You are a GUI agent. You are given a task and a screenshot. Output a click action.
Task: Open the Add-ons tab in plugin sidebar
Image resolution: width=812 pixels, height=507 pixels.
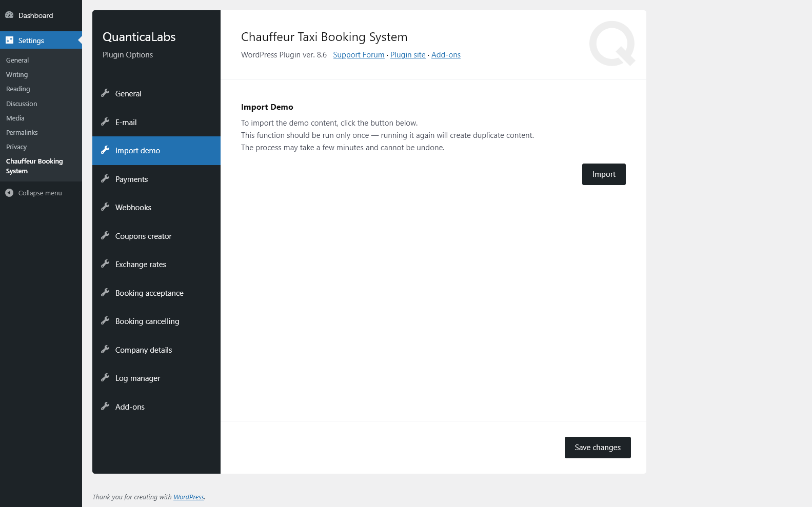point(156,407)
